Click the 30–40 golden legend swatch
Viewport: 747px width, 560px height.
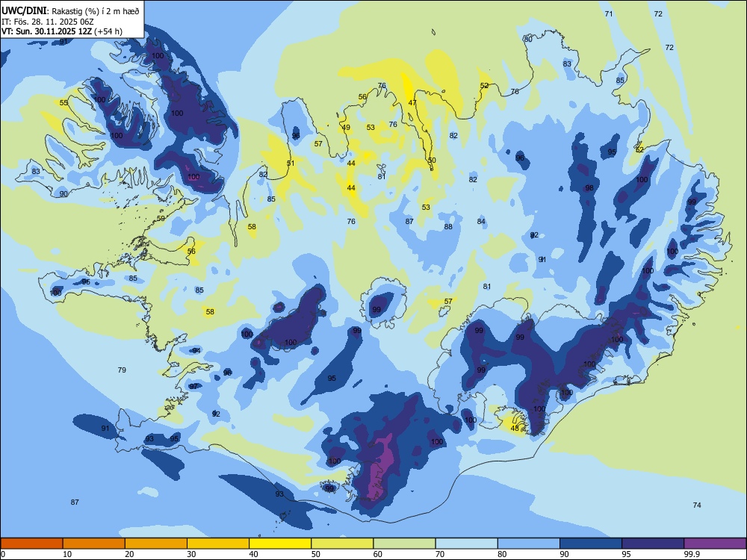[218, 544]
